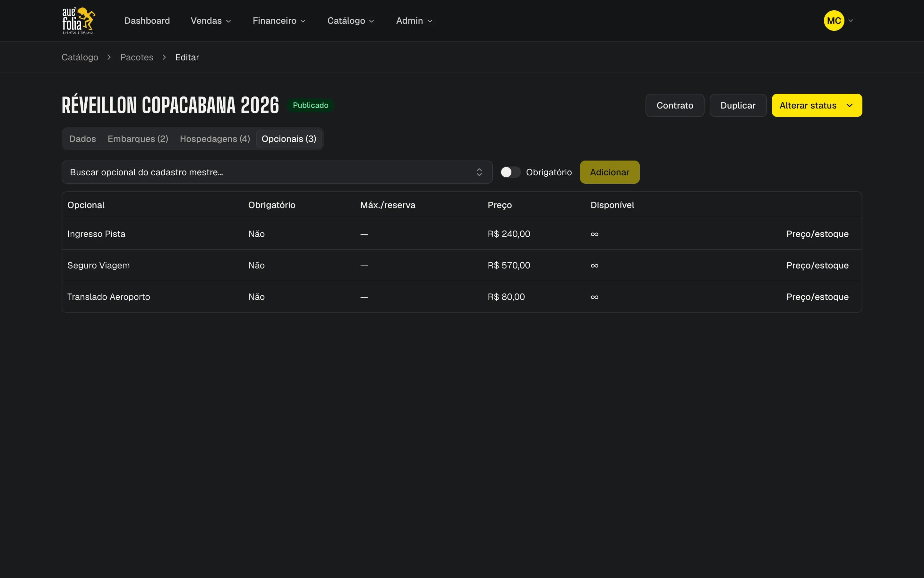
Task: Open Preço/estoque for Translado Aeroporto
Action: [x=817, y=297]
